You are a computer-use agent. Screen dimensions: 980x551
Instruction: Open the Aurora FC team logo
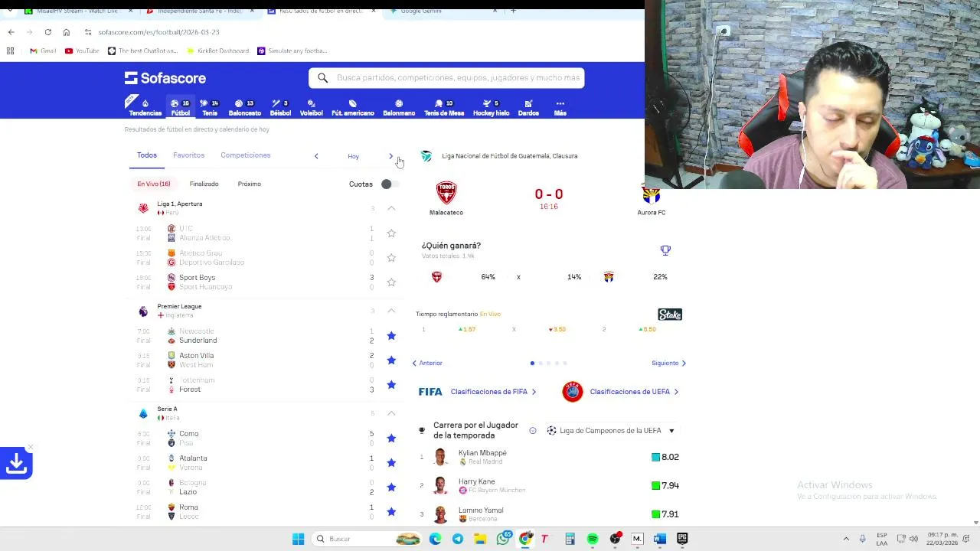tap(652, 194)
